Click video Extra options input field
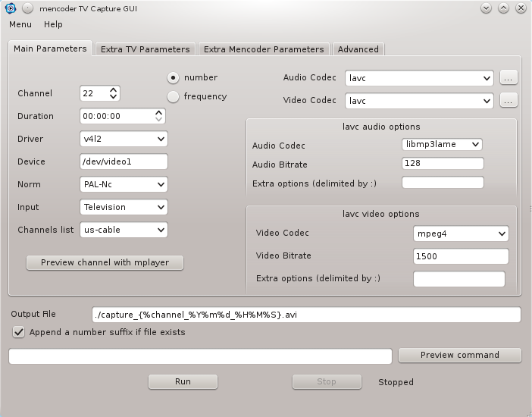Image resolution: width=532 pixels, height=417 pixels. pos(459,279)
